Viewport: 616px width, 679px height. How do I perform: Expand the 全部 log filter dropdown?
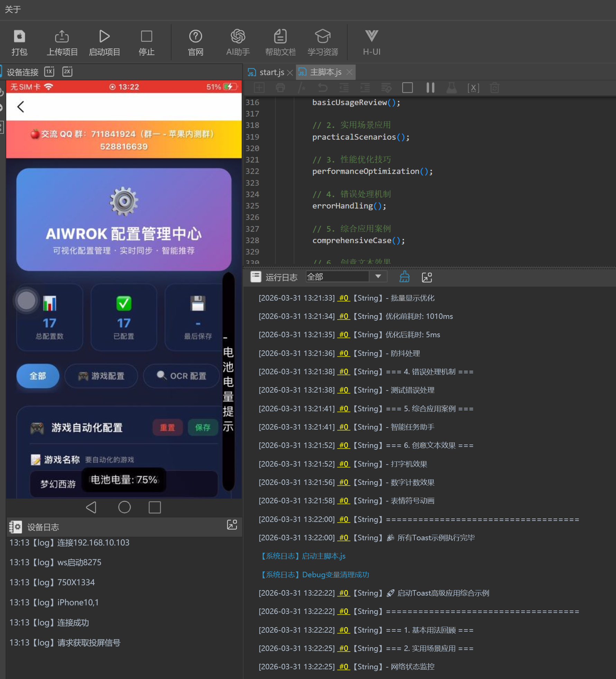378,277
